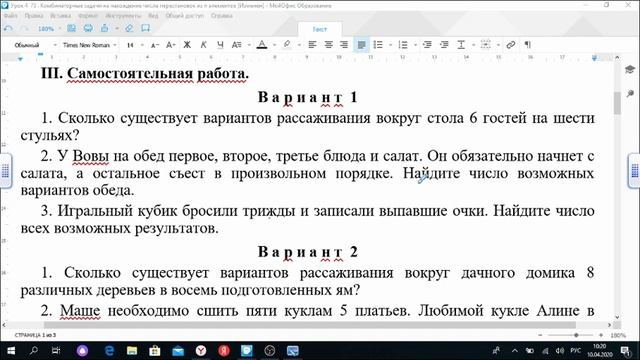Click the text highlight marker icon
The height and width of the screenshot is (360, 640).
pos(287,44)
